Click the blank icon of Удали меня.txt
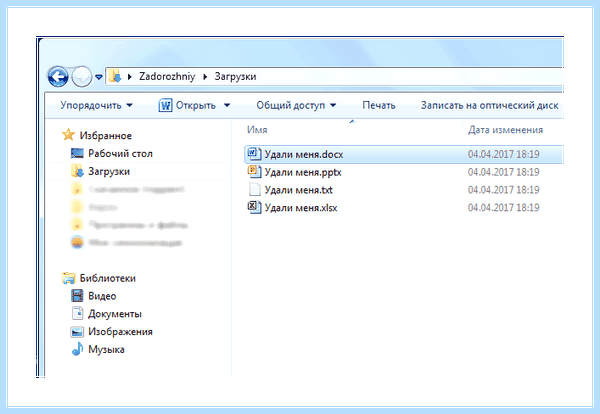 254,190
